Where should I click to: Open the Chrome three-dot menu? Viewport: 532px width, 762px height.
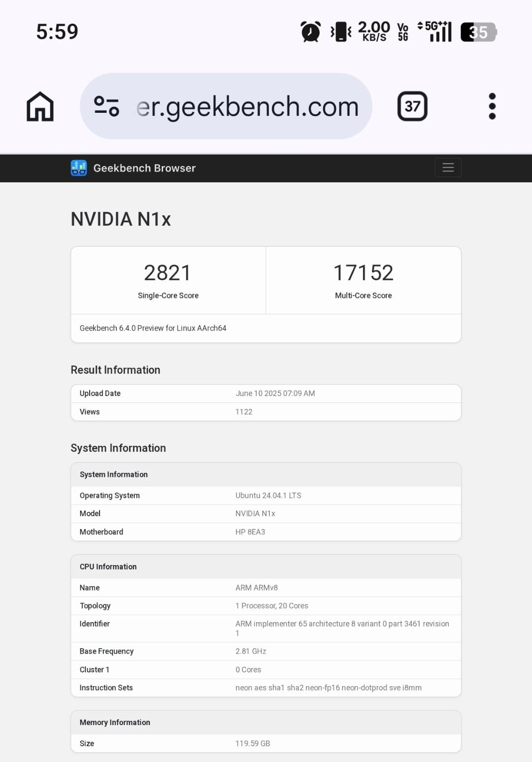tap(492, 106)
